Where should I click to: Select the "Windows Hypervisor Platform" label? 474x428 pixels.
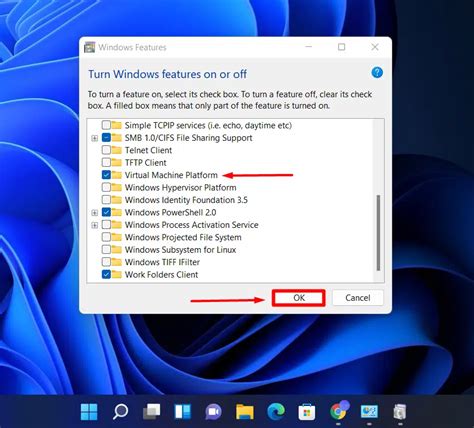[180, 187]
